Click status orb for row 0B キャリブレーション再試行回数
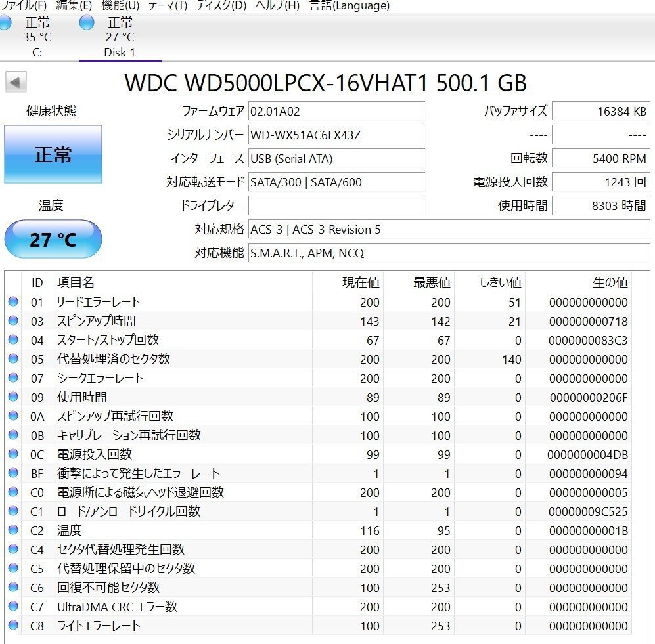This screenshot has width=655, height=644. [x=13, y=435]
